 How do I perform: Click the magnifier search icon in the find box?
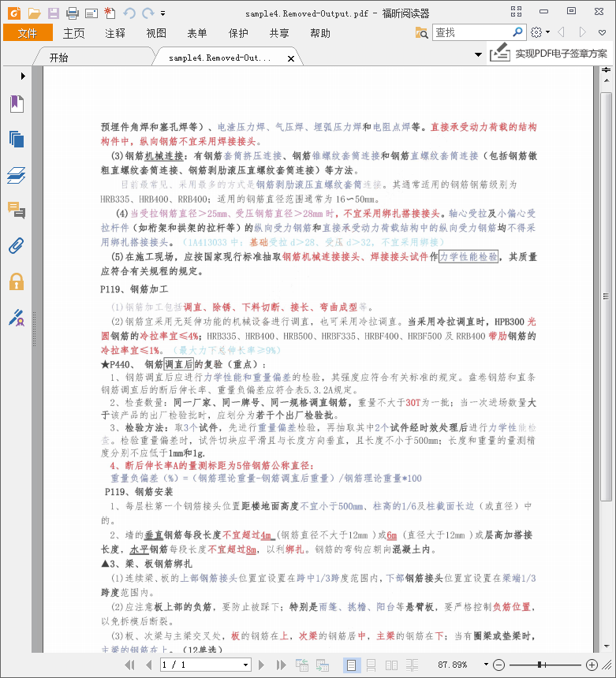(x=517, y=32)
